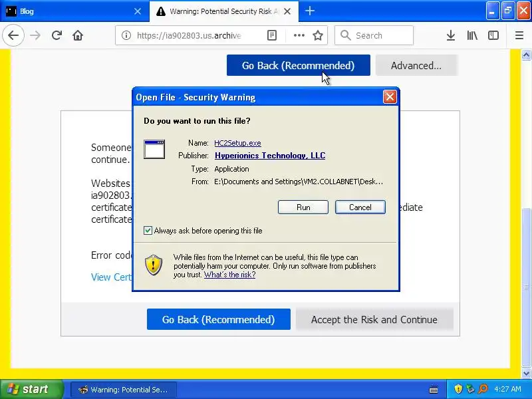The image size is (532, 399).
Task: Cancel the Open File security dialog
Action: pos(360,207)
